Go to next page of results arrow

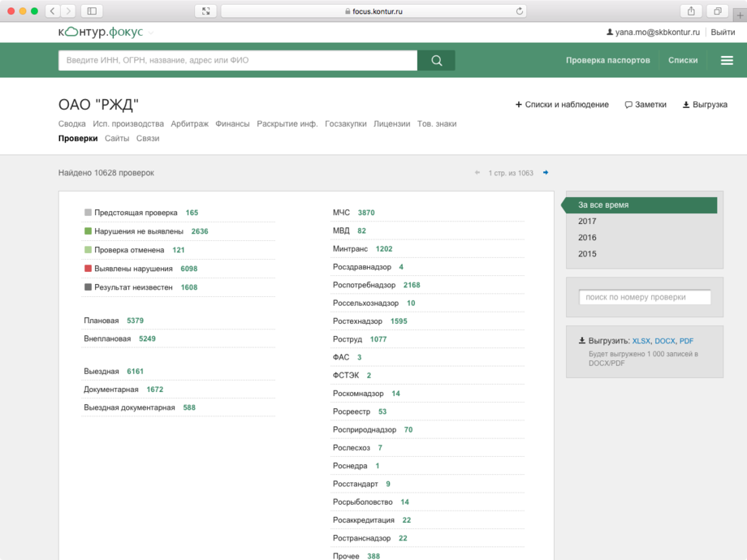coord(546,173)
